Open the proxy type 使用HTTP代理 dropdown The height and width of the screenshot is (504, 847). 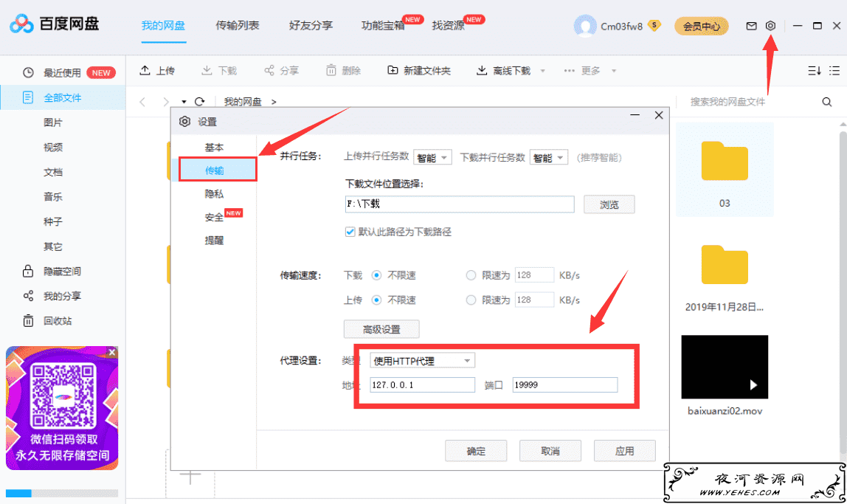point(422,360)
